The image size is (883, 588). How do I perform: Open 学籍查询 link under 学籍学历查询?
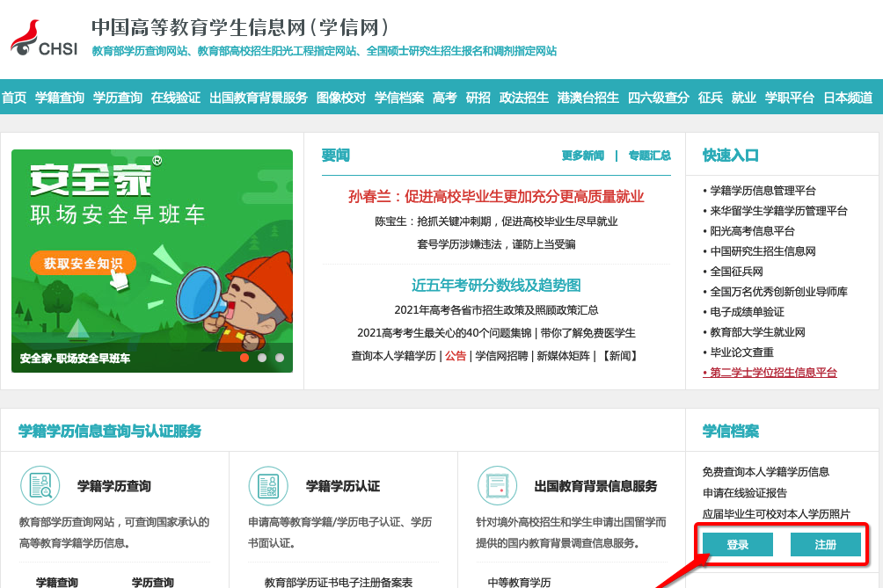57,582
